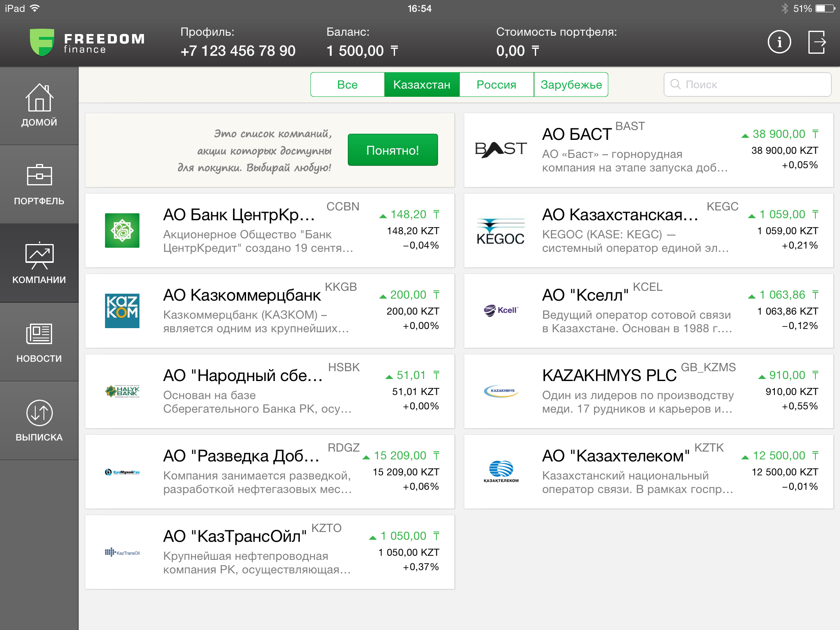Click the КазМунайГаз logo
This screenshot has width=840, height=630.
point(122,472)
